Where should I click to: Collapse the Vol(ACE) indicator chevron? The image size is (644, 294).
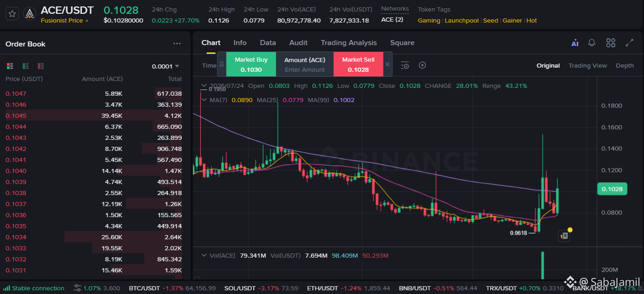point(204,255)
